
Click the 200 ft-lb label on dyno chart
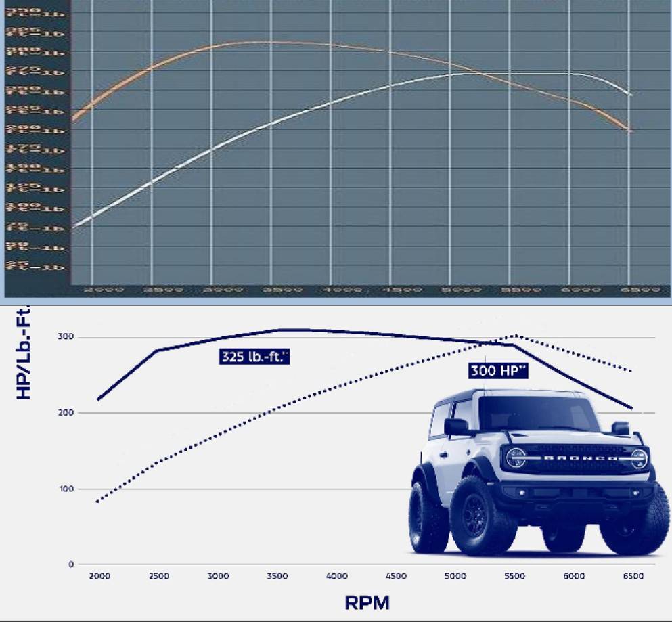[35, 129]
